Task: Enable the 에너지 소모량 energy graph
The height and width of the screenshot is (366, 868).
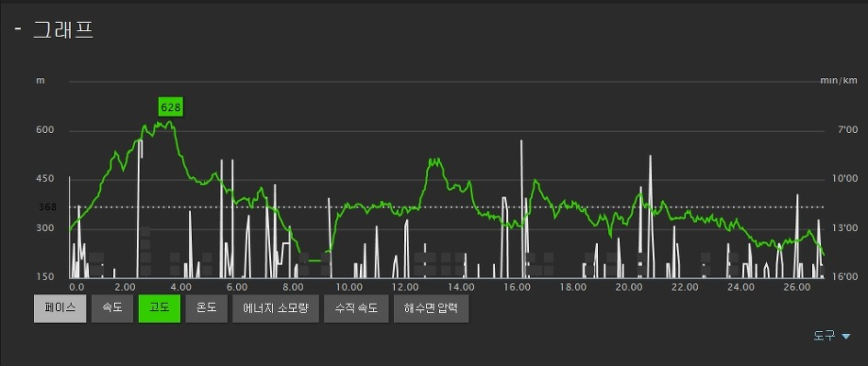Action: click(276, 308)
